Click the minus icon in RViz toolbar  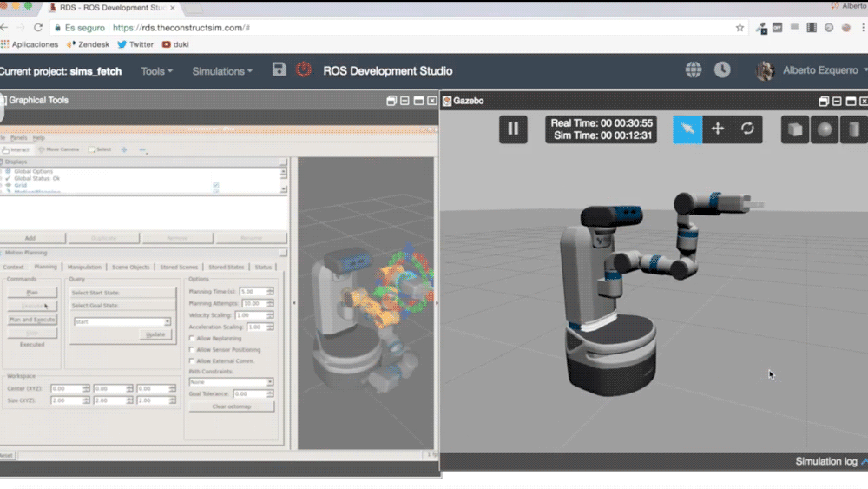point(142,149)
